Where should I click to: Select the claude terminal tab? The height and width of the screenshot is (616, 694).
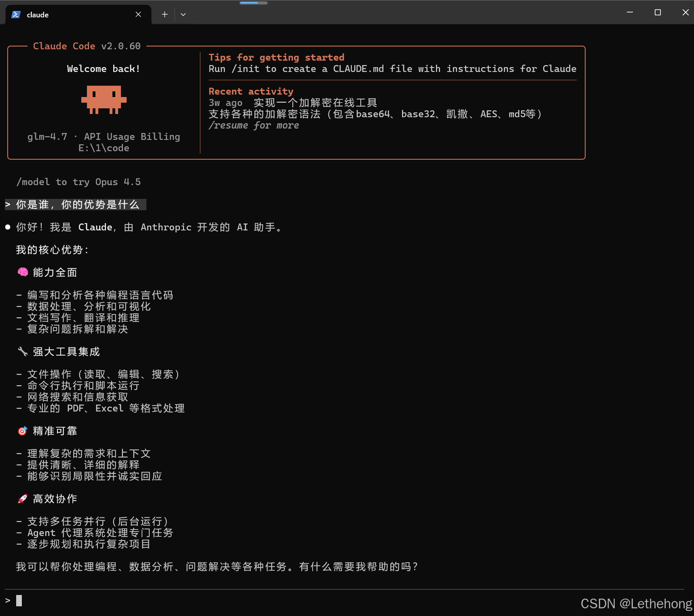click(x=78, y=15)
